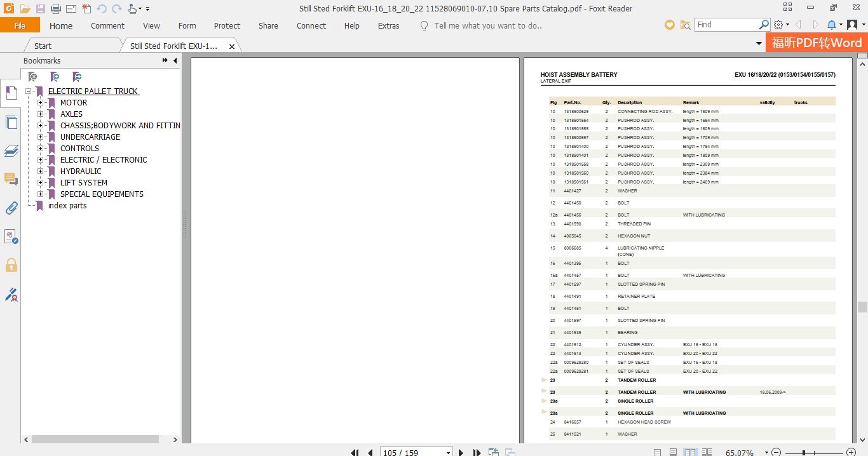The width and height of the screenshot is (868, 456).
Task: Expand the MOTOR bookmark node
Action: point(41,103)
